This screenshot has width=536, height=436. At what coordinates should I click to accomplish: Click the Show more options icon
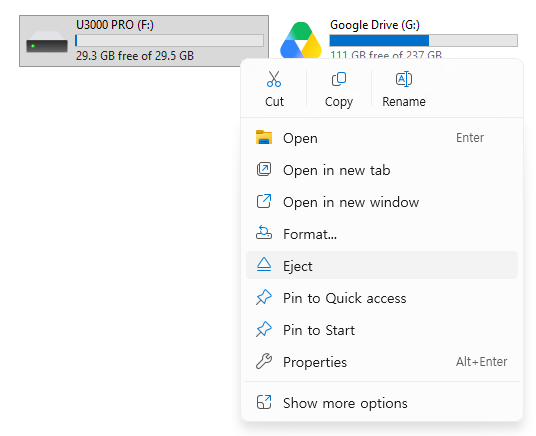(x=264, y=402)
